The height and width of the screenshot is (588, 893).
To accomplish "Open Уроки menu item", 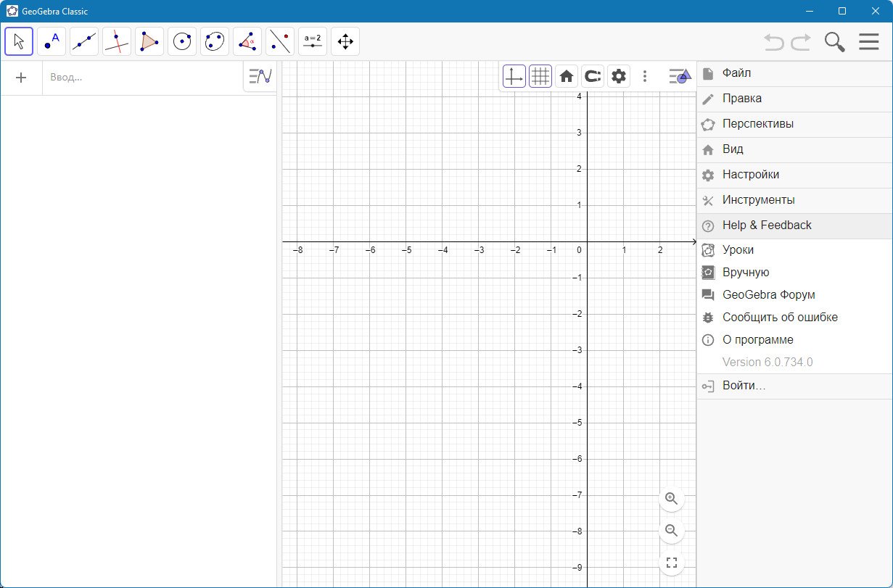I will (795, 250).
